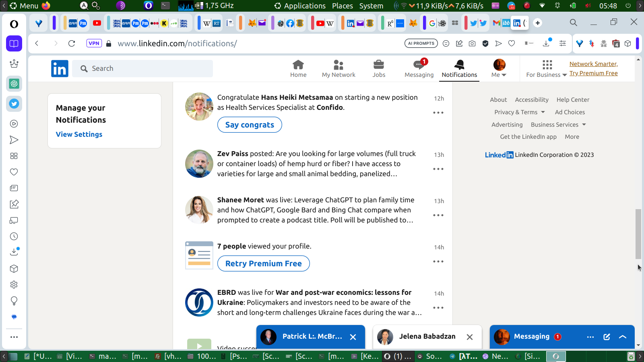Screen dimensions: 644x362
Task: Open the LinkedIn Home icon
Action: click(298, 69)
